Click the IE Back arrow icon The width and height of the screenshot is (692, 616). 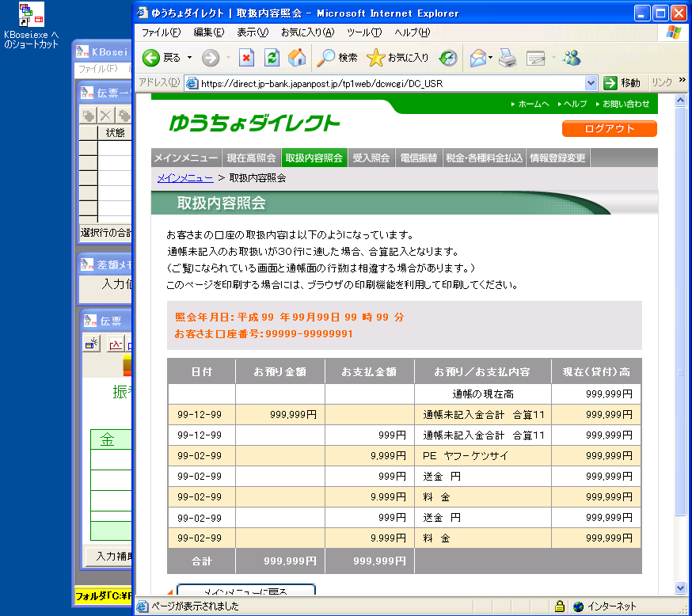[x=151, y=58]
